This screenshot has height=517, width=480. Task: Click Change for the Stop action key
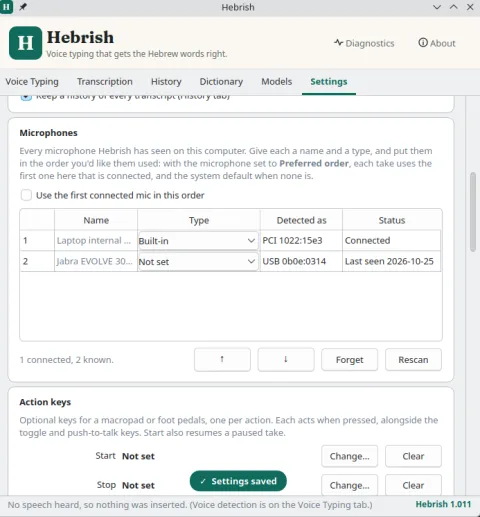pyautogui.click(x=349, y=485)
